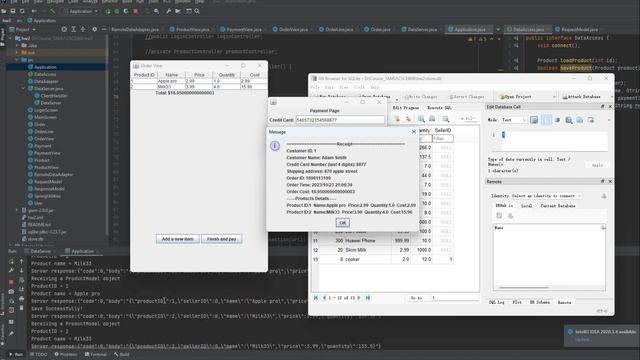This screenshot has width=640, height=360.
Task: Click the trash Clear All icon in Run console
Action: (22, 308)
